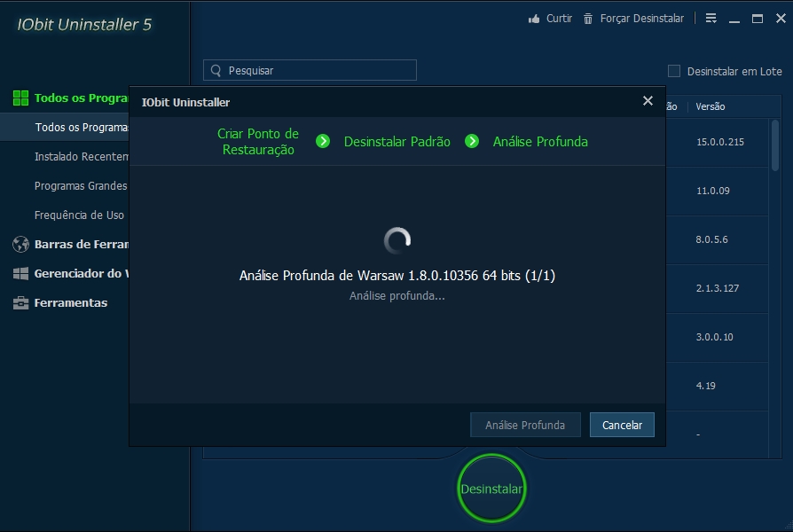Close the IObit Uninstaller dialog

point(648,100)
